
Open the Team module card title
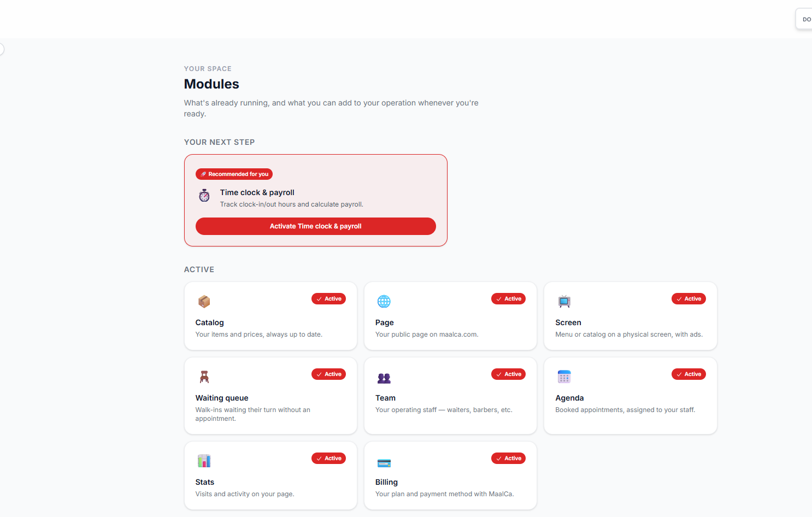click(x=385, y=398)
